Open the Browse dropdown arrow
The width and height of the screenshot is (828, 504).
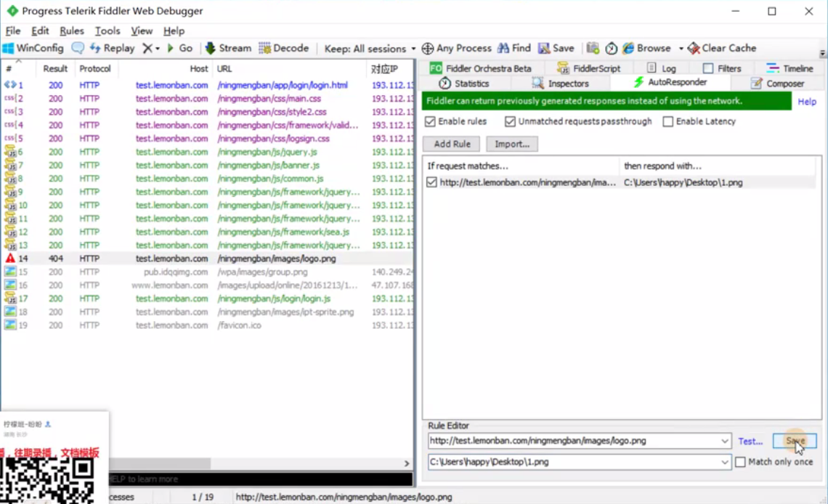681,49
